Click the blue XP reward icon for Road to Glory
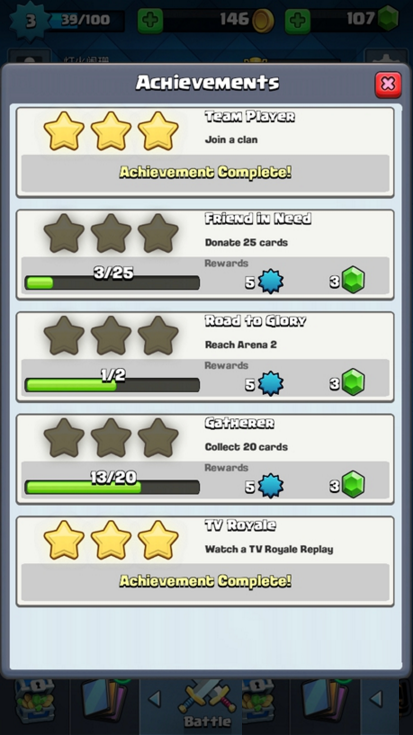This screenshot has width=413, height=735. coord(271,384)
